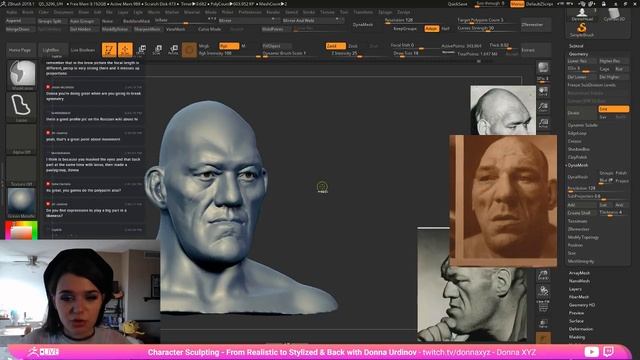Viewport: 640px width, 360px height.
Task: Toggle the Mrgb mode button
Action: (205, 46)
